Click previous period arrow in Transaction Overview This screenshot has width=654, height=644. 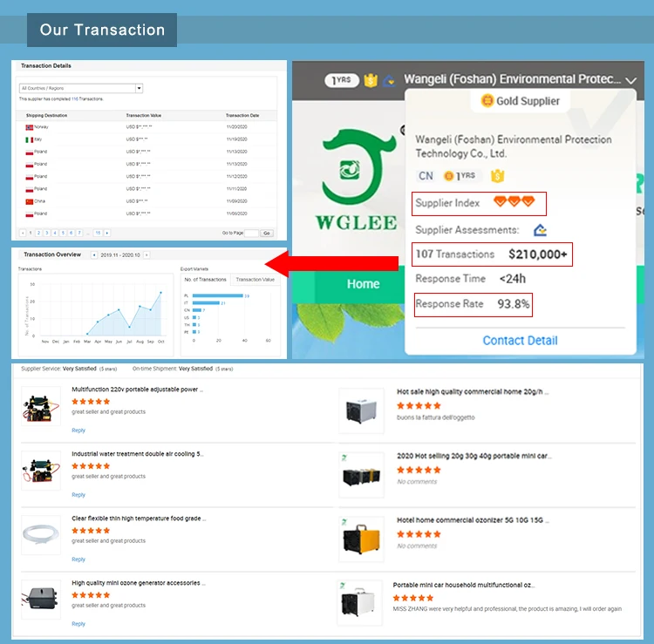(x=94, y=255)
